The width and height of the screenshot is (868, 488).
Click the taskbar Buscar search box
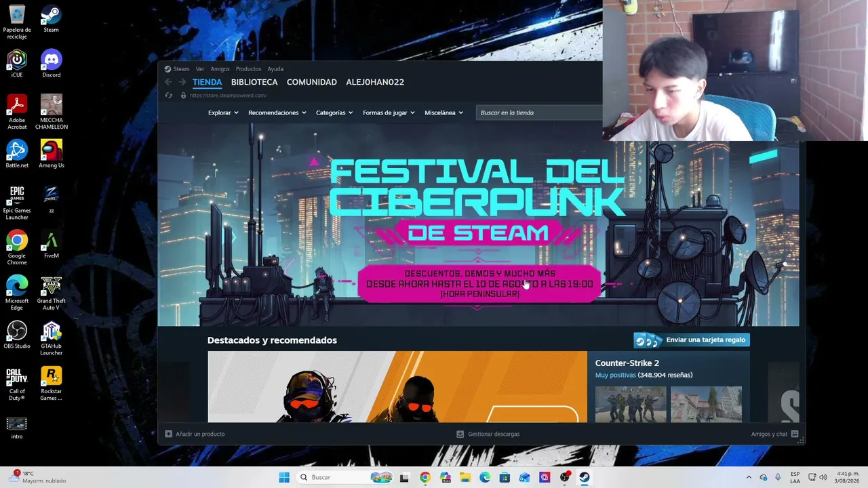(346, 477)
